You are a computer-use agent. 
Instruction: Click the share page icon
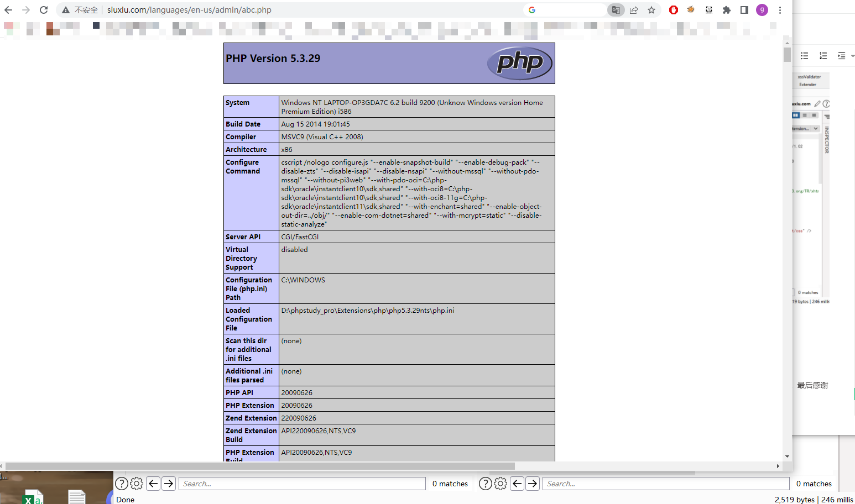634,10
